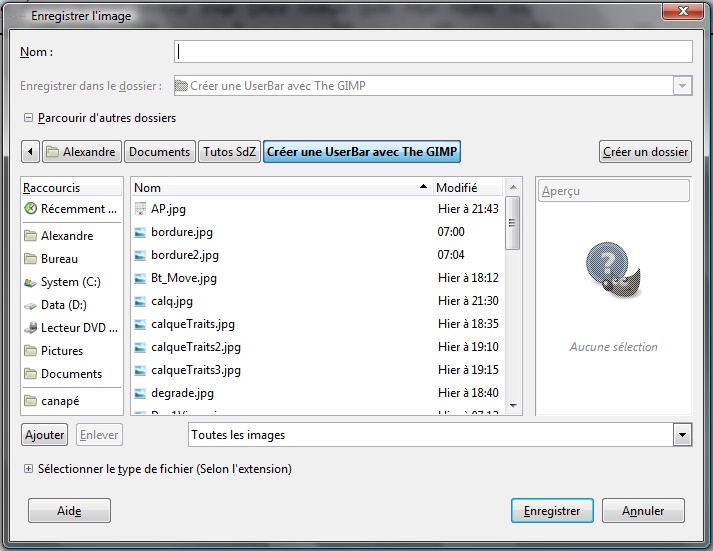Click the Data (D:) drive icon
The height and width of the screenshot is (551, 713).
30,305
